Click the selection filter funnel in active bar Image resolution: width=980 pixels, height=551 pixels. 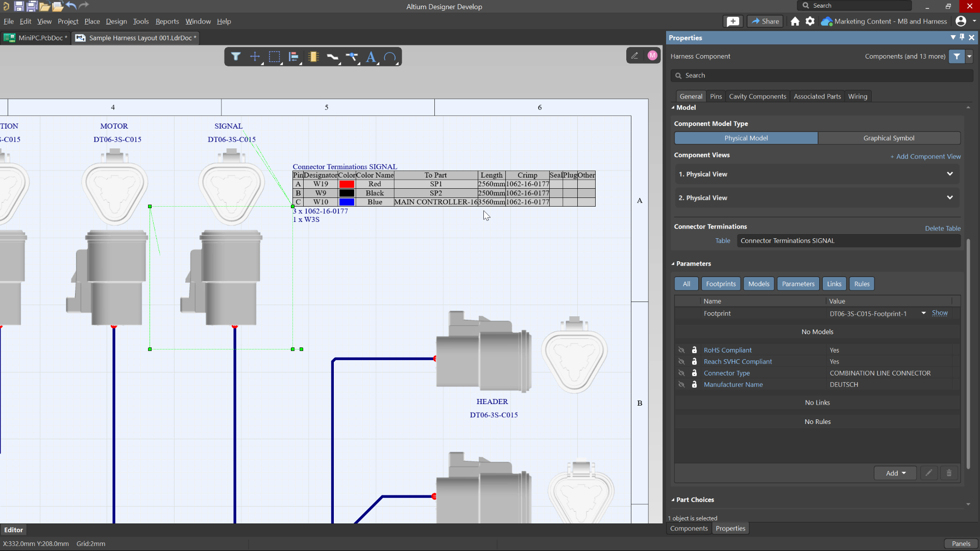point(235,57)
